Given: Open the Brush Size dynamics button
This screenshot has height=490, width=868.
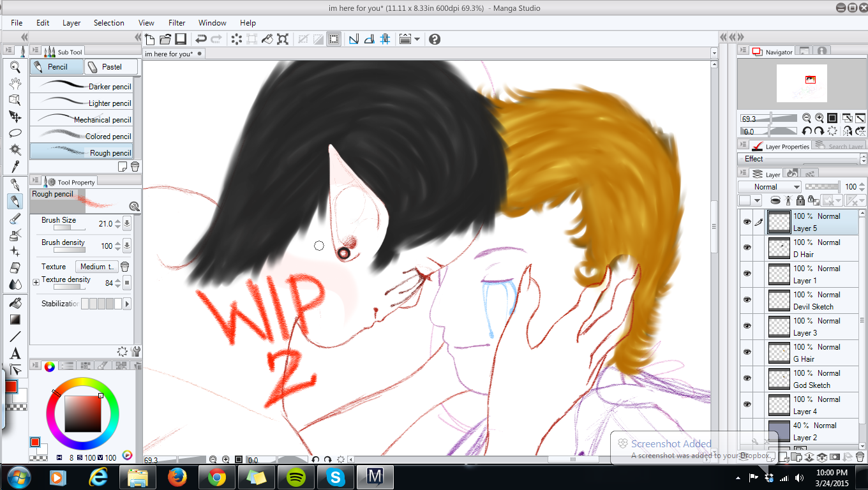Looking at the screenshot, I should (x=127, y=224).
